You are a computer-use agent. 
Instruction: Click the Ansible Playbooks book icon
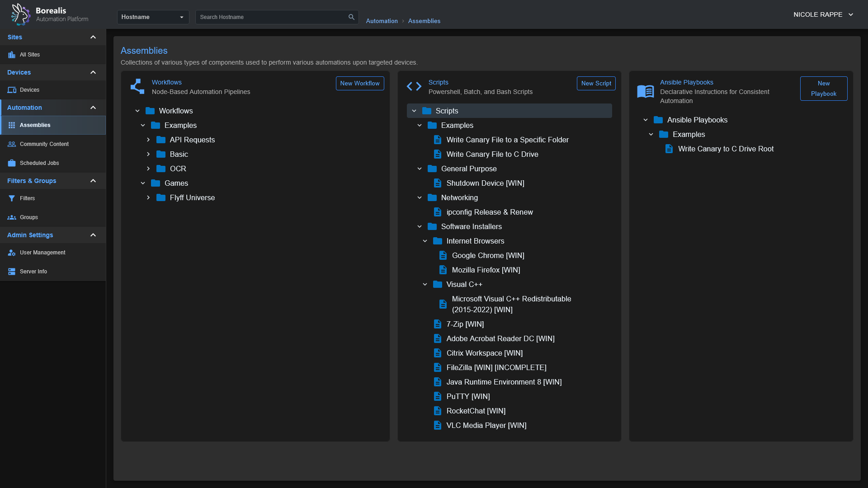point(645,91)
